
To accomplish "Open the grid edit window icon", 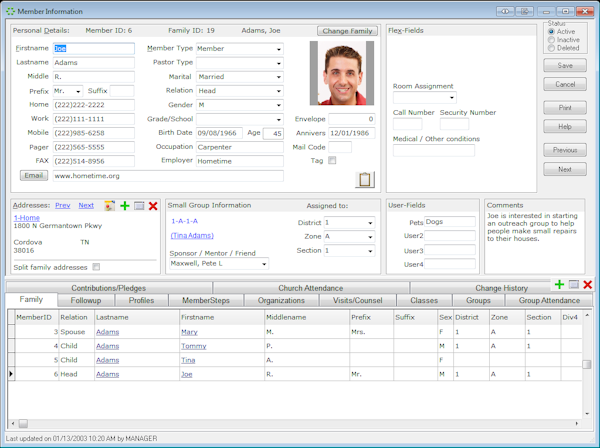I will pyautogui.click(x=573, y=285).
